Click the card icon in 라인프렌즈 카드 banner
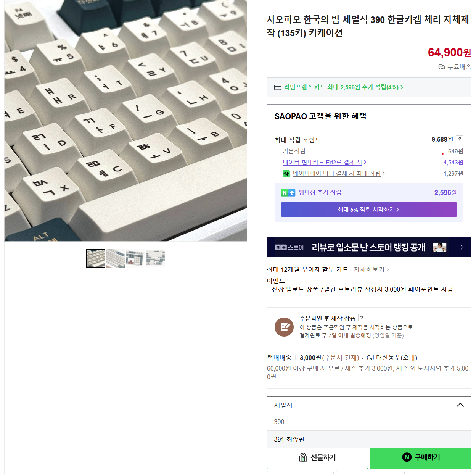This screenshot has width=476, height=474. [x=278, y=87]
